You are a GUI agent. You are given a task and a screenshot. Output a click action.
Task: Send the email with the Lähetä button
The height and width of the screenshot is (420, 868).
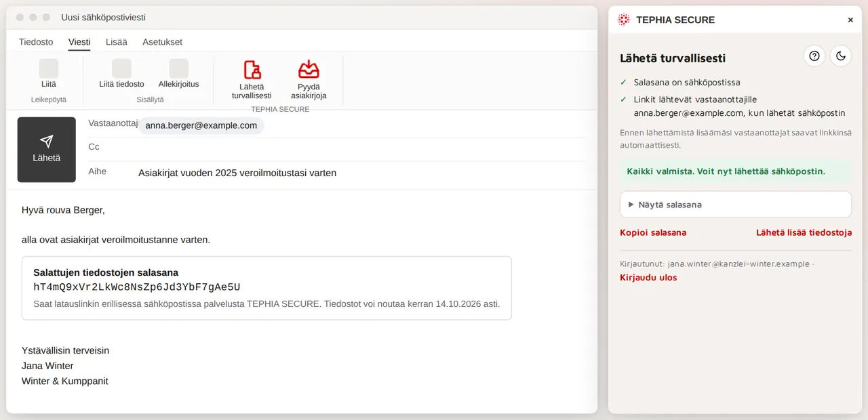point(46,150)
